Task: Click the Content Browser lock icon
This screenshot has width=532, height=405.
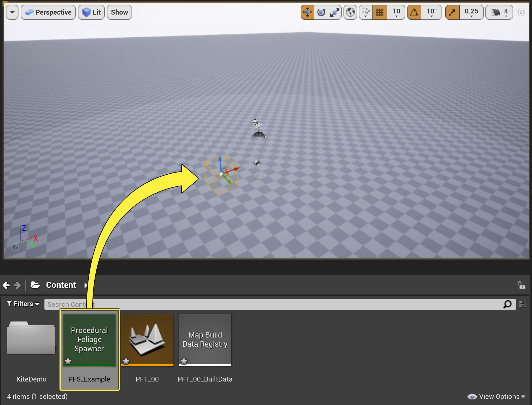Action: coord(521,285)
